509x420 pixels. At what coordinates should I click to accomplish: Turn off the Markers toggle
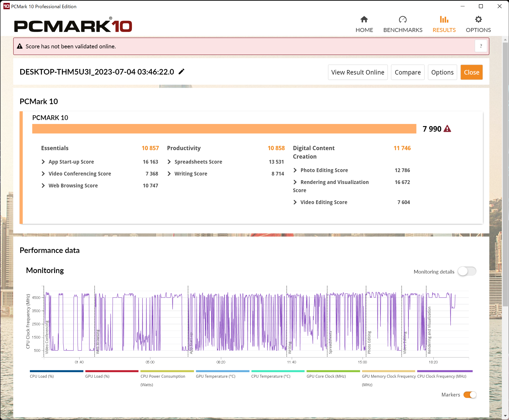(x=470, y=395)
